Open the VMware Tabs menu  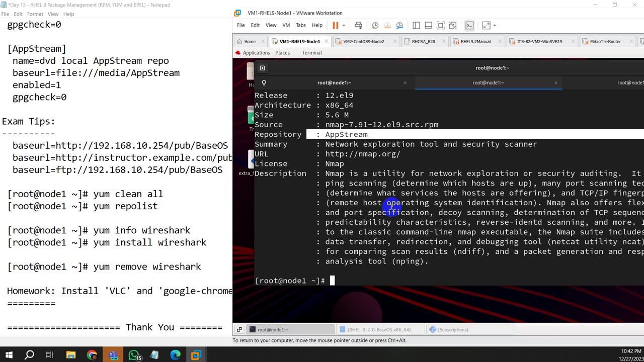(x=301, y=25)
